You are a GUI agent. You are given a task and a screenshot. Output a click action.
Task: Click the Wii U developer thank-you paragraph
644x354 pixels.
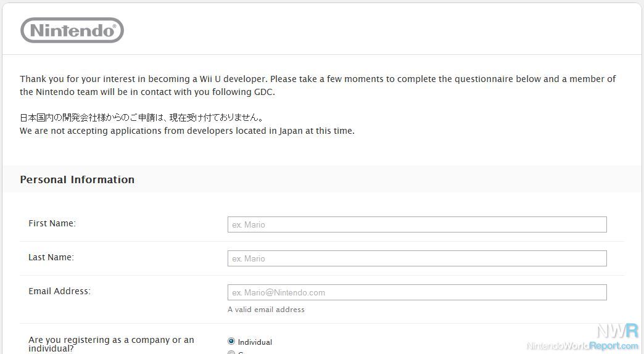pos(318,86)
